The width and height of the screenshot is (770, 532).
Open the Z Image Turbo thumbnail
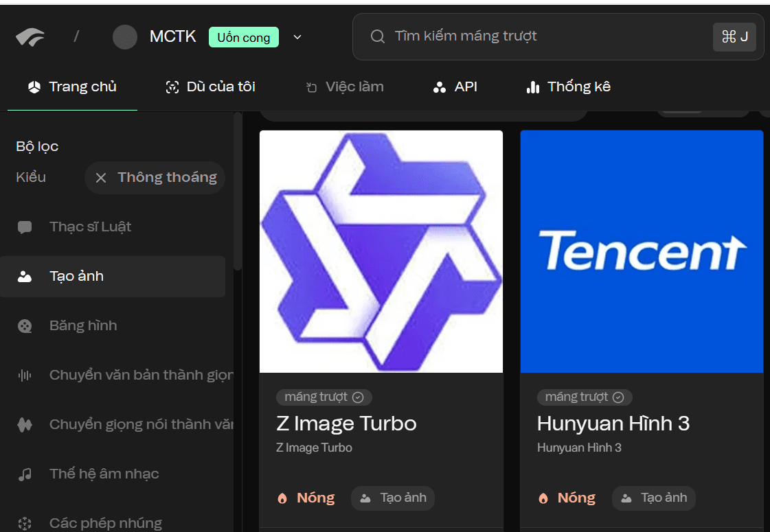coord(381,251)
